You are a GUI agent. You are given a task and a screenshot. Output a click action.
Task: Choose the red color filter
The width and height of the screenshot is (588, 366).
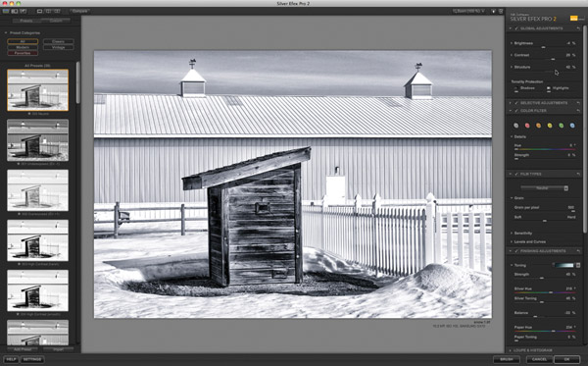click(527, 126)
